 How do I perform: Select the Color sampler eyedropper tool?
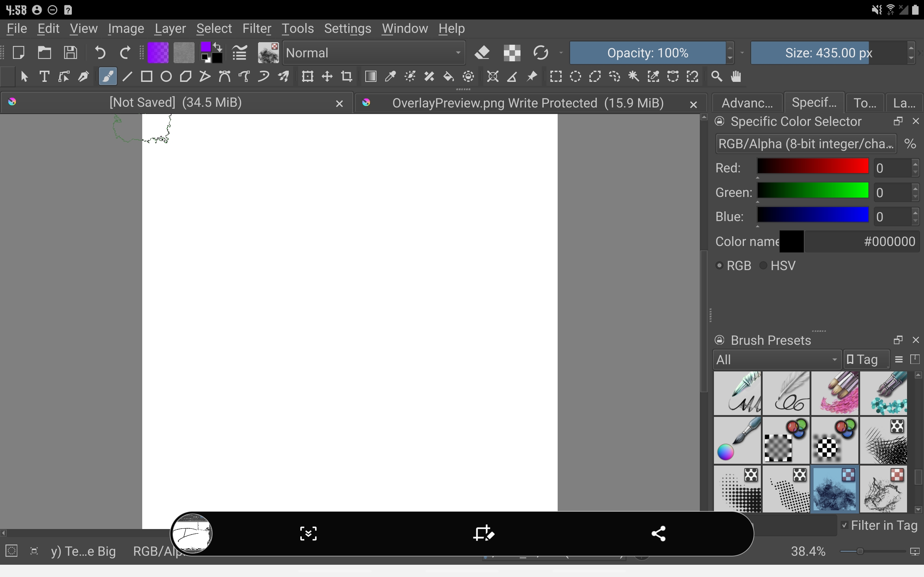pyautogui.click(x=390, y=77)
